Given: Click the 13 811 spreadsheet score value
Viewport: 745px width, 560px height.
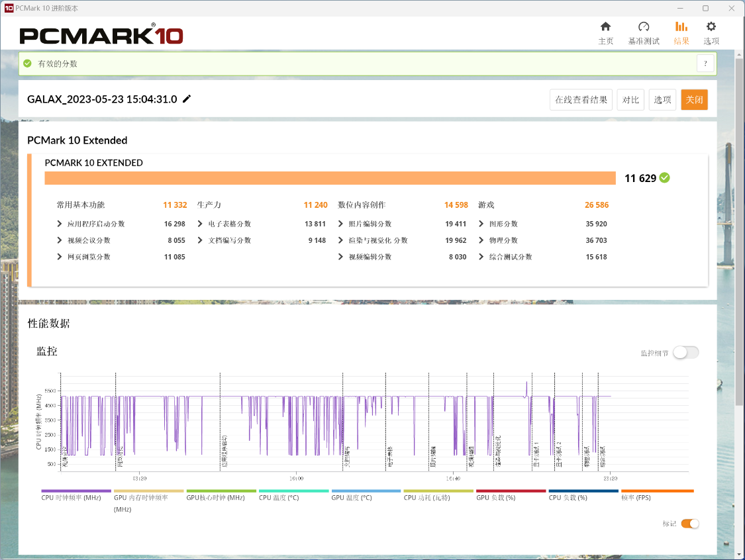Looking at the screenshot, I should coord(315,224).
